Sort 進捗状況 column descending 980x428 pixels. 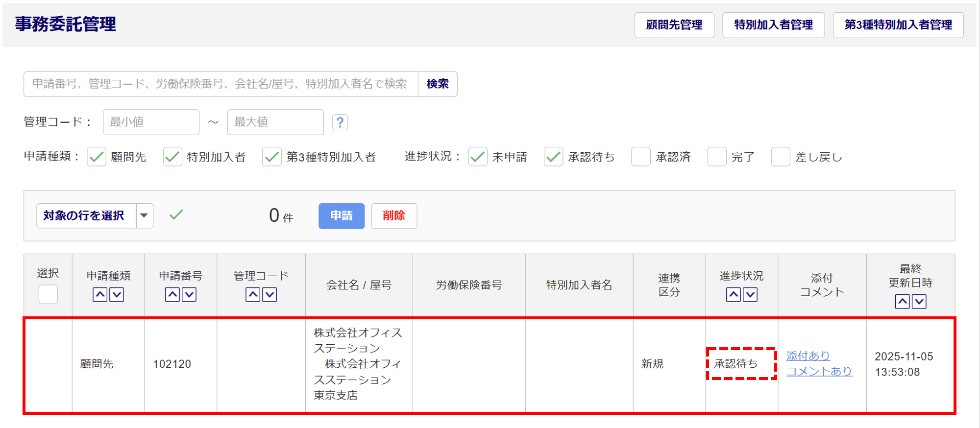click(750, 295)
